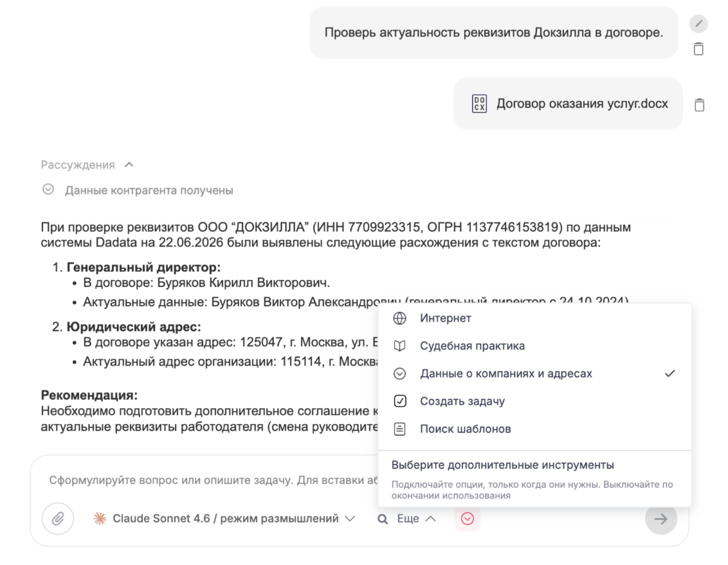Viewport: 728px width, 565px height.
Task: Click the paperclip attach file button
Action: click(58, 519)
